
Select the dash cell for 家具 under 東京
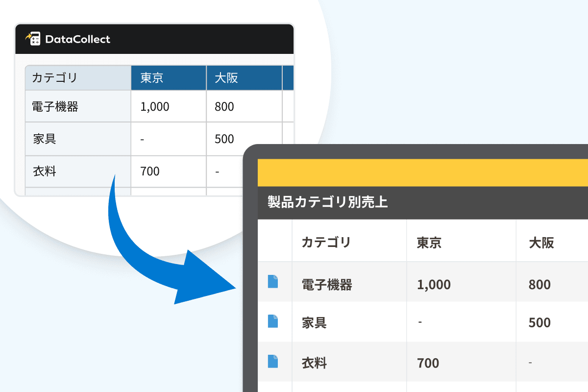[x=142, y=139]
